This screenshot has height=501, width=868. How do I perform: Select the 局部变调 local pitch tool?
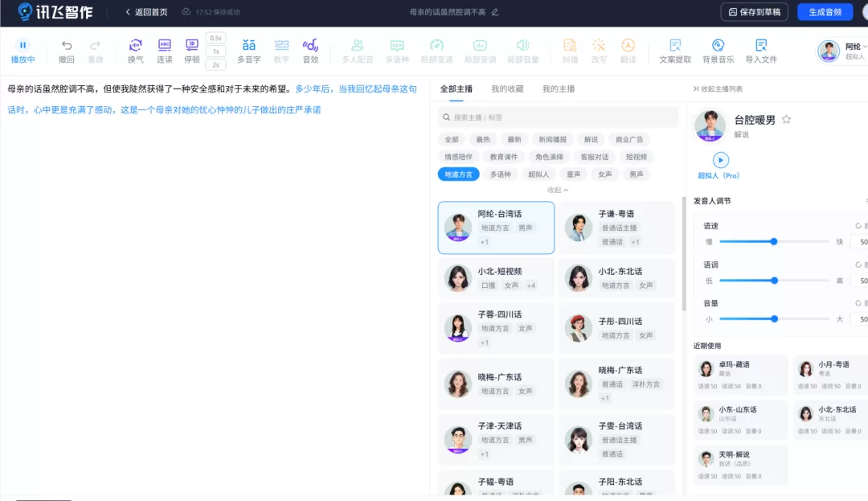(480, 51)
